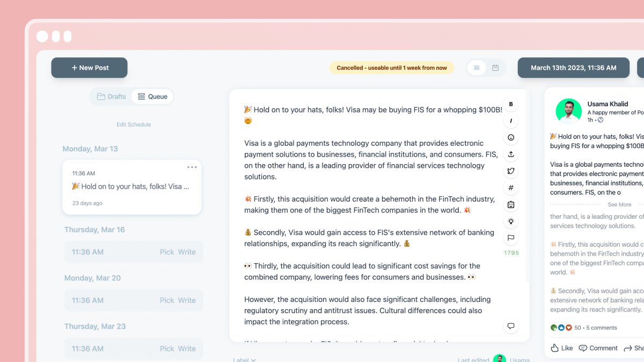This screenshot has width=644, height=362.
Task: Click the comment bubble icon in the editor
Action: point(511,326)
